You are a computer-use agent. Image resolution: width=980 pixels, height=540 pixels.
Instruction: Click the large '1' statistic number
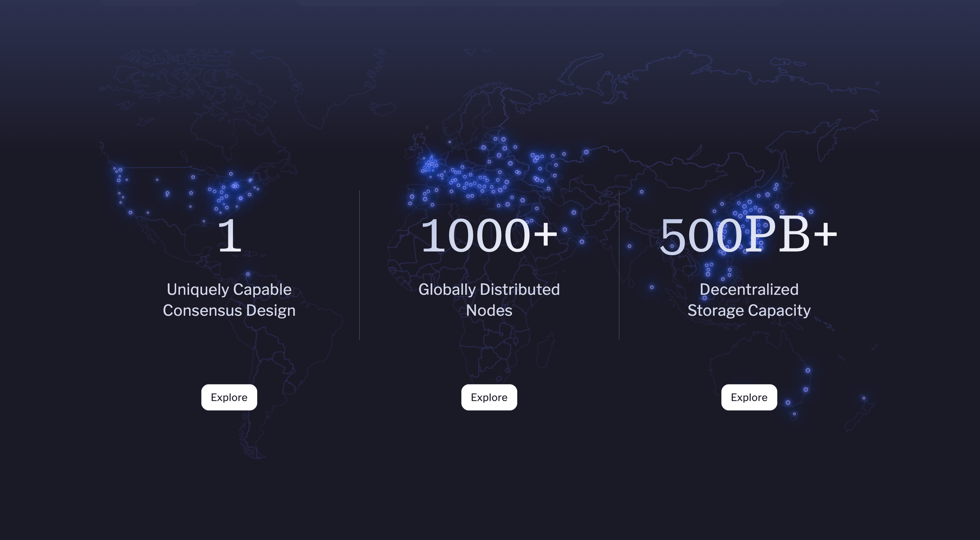click(229, 236)
